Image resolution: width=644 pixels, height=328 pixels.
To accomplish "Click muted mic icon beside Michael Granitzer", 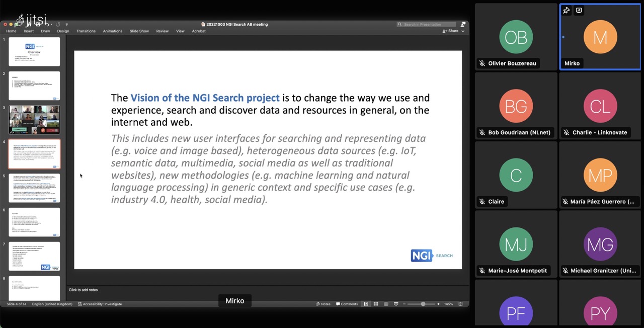I will click(566, 271).
